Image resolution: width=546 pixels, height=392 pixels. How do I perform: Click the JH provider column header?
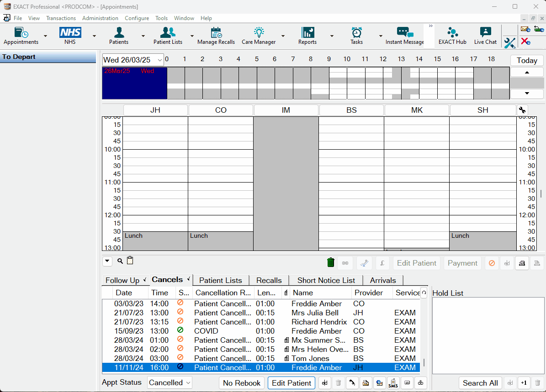coord(155,110)
